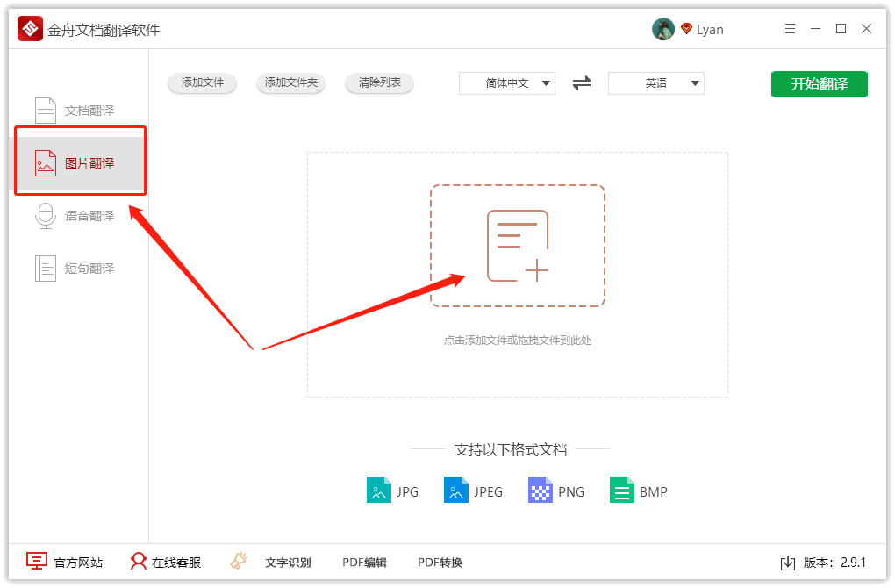Click the BMP format icon
The image size is (895, 588).
(622, 490)
